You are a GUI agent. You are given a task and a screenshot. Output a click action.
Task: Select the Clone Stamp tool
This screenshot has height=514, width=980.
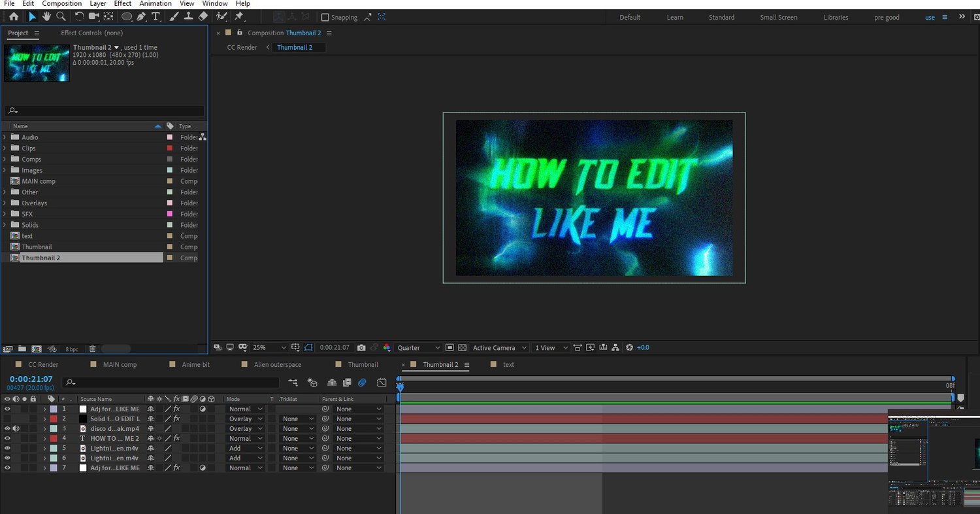point(188,16)
